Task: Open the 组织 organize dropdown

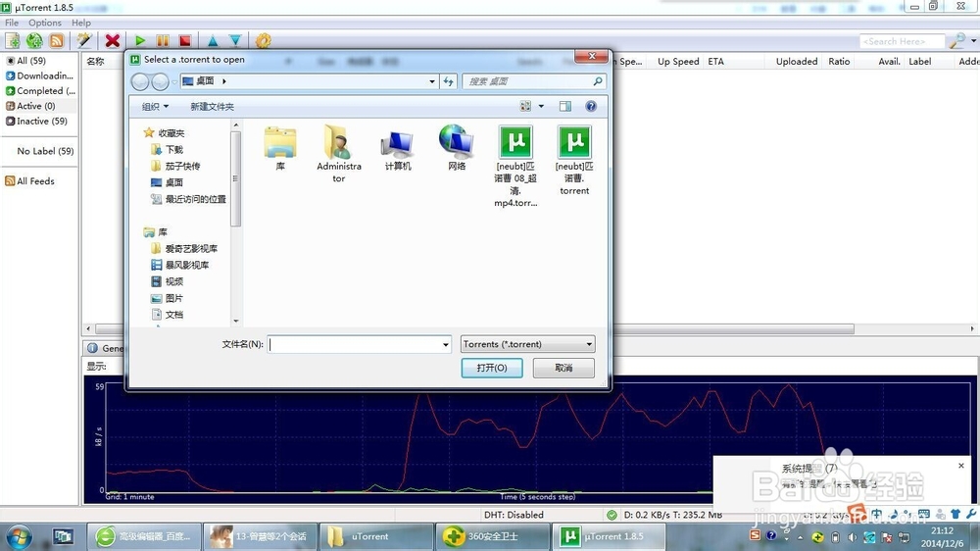Action: (155, 107)
